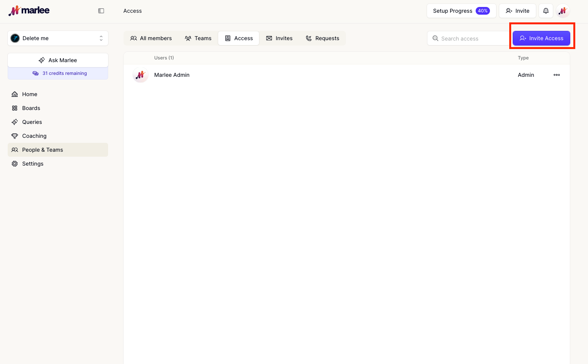
Task: Click the Marlee Admin avatar in list
Action: 141,75
